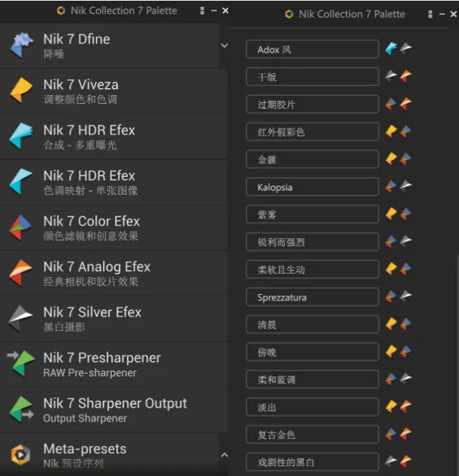
Task: Apply the 红外假彩色 meta-preset
Action: pyautogui.click(x=313, y=131)
